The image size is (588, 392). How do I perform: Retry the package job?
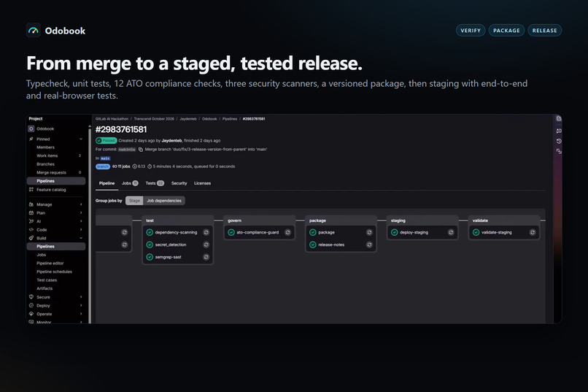[369, 232]
